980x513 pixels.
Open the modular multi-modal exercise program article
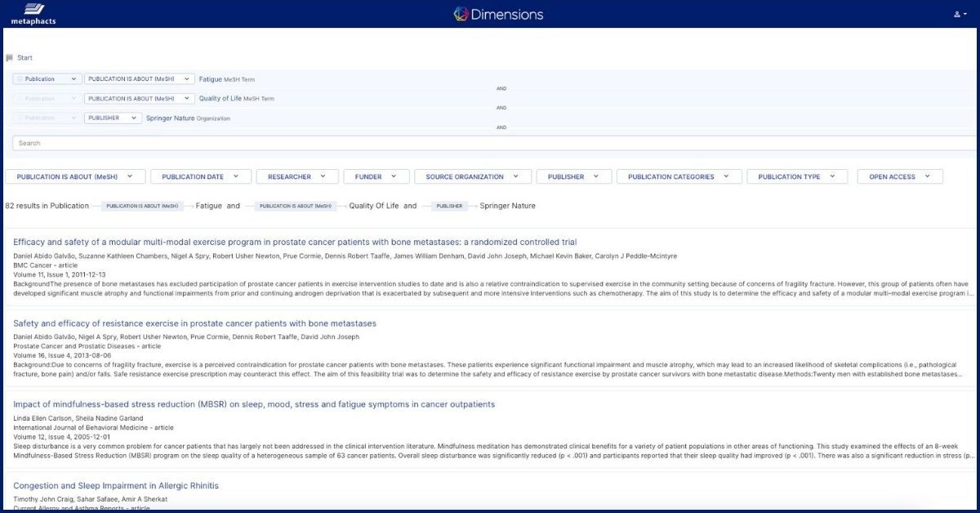point(295,243)
